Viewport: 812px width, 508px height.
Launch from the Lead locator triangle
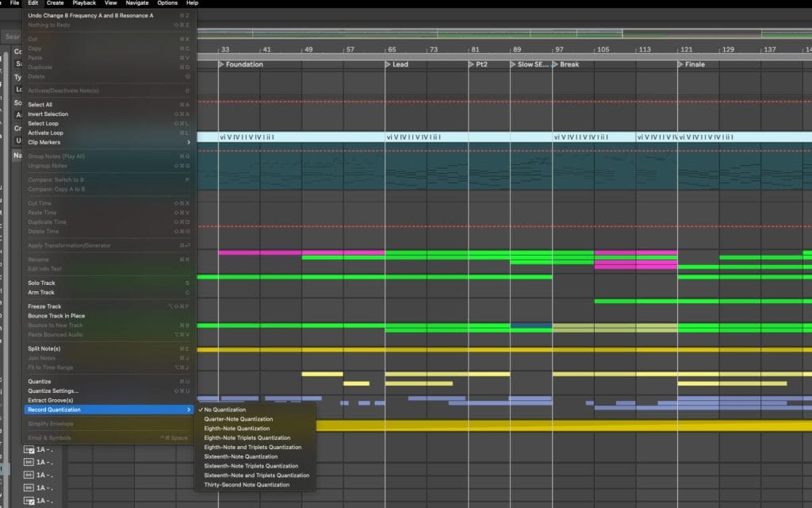point(389,64)
